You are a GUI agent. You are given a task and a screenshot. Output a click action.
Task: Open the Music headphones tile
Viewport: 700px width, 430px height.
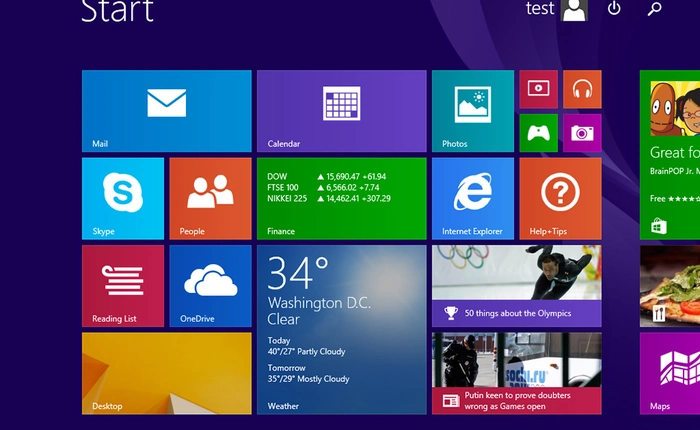pyautogui.click(x=582, y=89)
